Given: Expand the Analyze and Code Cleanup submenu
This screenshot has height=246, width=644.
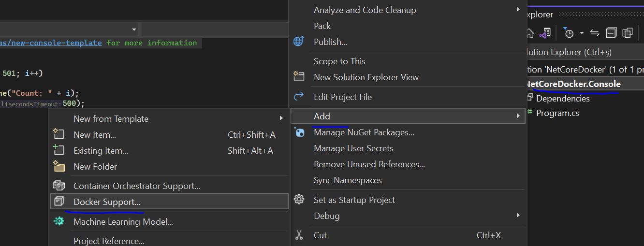Looking at the screenshot, I should click(518, 10).
